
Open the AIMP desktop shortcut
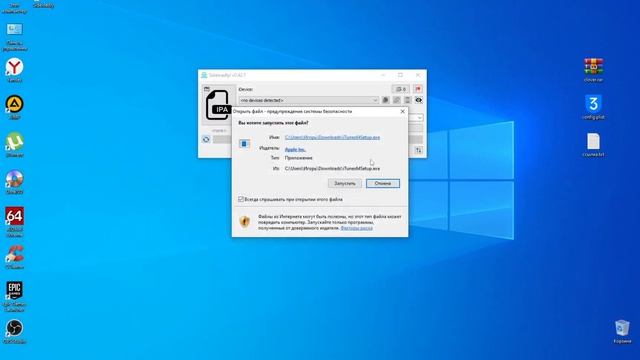pyautogui.click(x=15, y=107)
